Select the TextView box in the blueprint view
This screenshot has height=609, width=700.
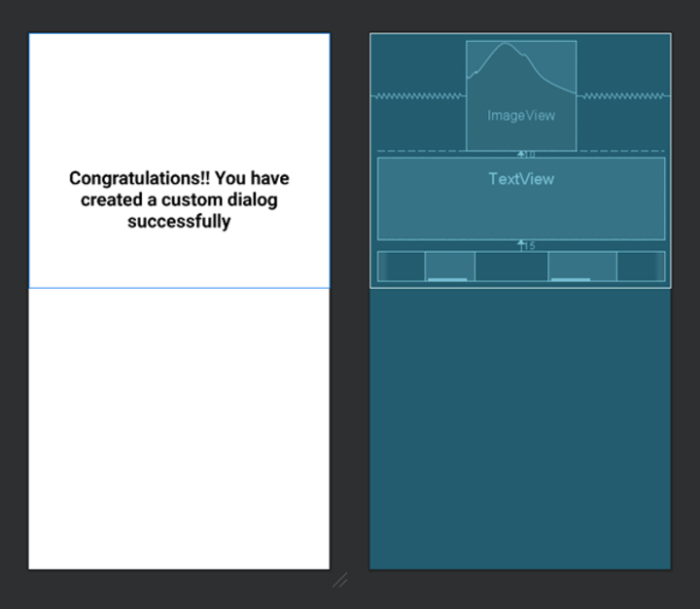tap(521, 198)
